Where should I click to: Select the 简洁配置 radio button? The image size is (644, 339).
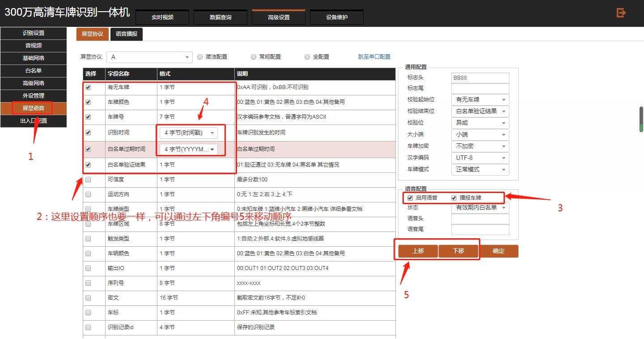tap(200, 57)
